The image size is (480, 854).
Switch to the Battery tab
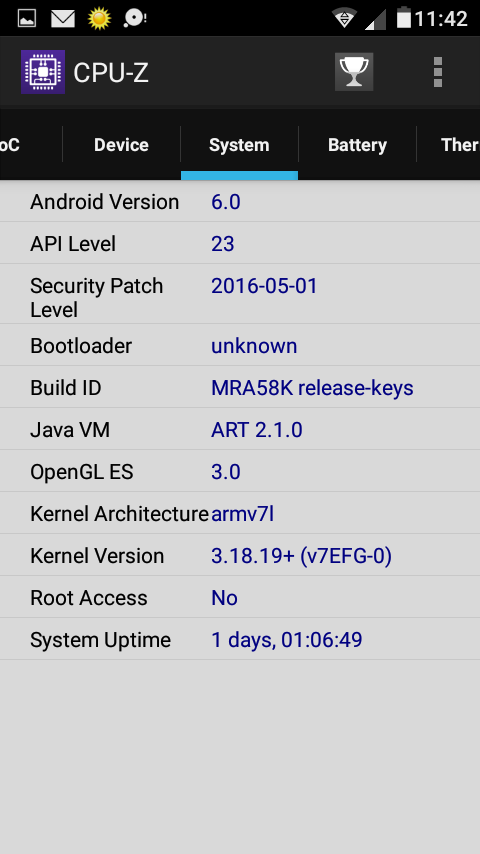pyautogui.click(x=357, y=145)
